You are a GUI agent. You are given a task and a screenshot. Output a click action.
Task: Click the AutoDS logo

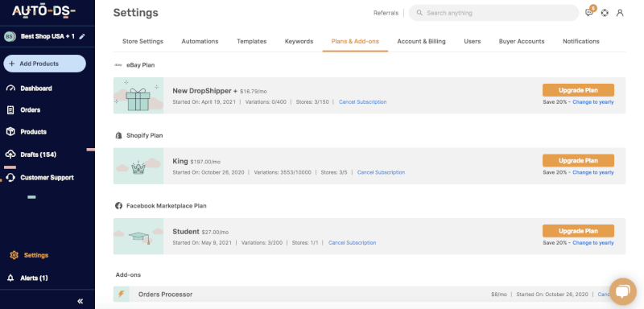point(44,10)
